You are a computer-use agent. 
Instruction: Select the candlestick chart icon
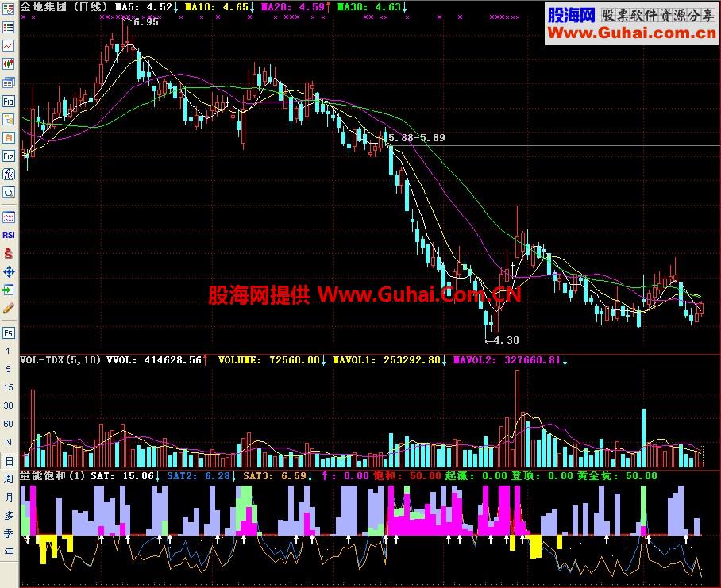coord(8,63)
